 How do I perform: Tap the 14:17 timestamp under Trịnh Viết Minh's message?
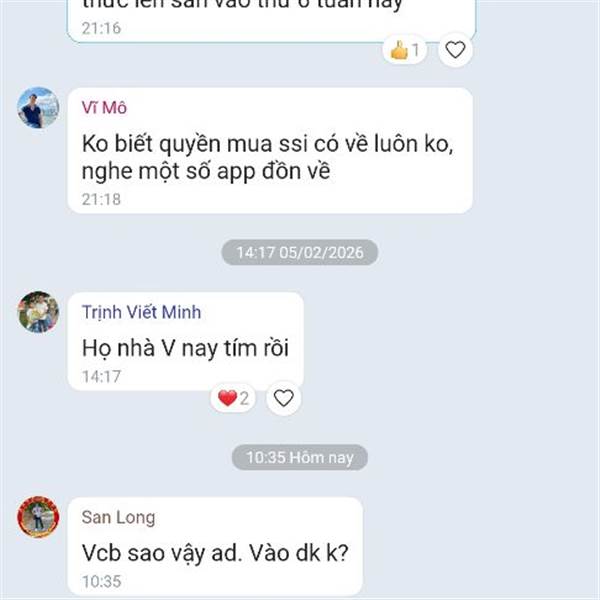pyautogui.click(x=101, y=377)
